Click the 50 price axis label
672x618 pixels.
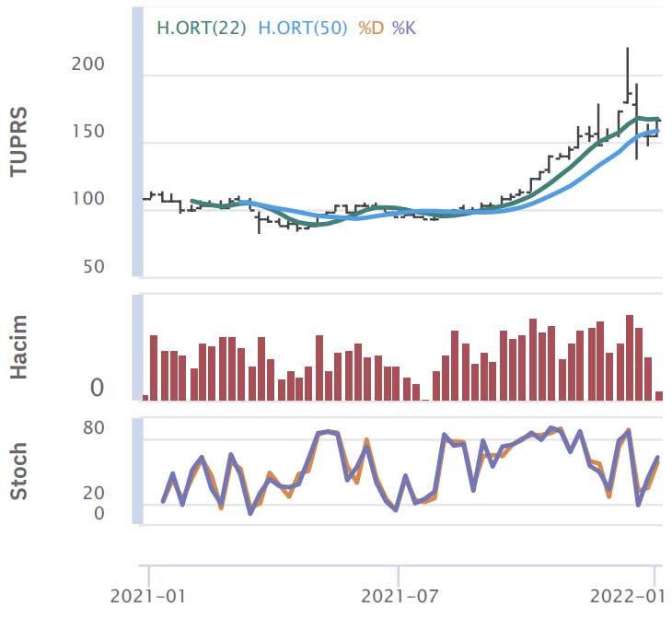tap(94, 266)
